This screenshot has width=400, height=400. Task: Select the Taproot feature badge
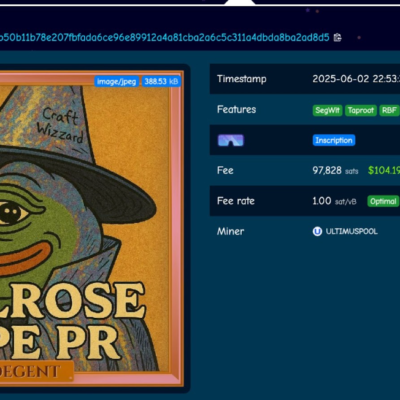click(361, 110)
